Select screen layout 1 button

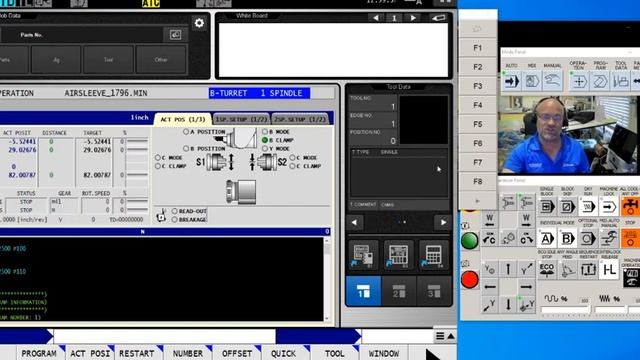point(363,291)
